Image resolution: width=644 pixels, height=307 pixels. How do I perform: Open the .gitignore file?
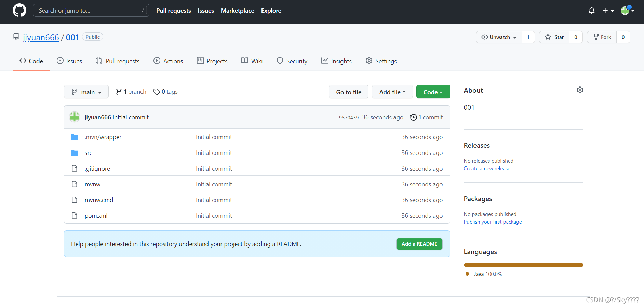pyautogui.click(x=97, y=169)
